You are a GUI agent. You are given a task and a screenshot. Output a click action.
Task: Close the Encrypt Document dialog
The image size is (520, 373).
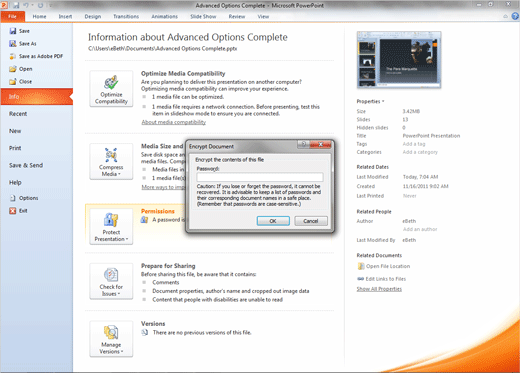pyautogui.click(x=320, y=144)
